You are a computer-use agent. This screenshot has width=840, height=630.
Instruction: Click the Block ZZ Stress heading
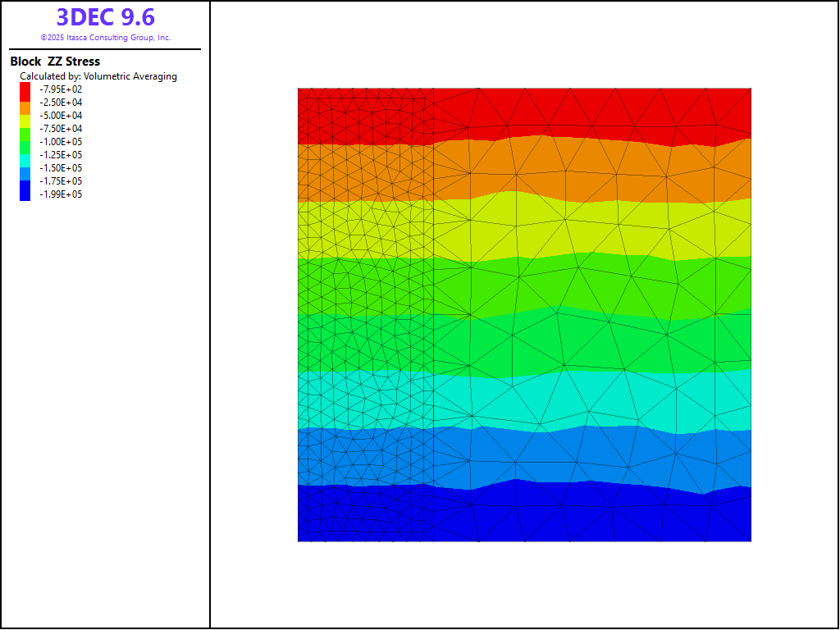coord(55,62)
